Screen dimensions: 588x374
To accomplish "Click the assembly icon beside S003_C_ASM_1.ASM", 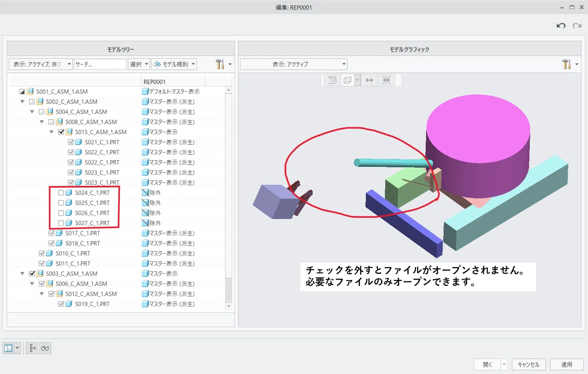I will pyautogui.click(x=40, y=274).
